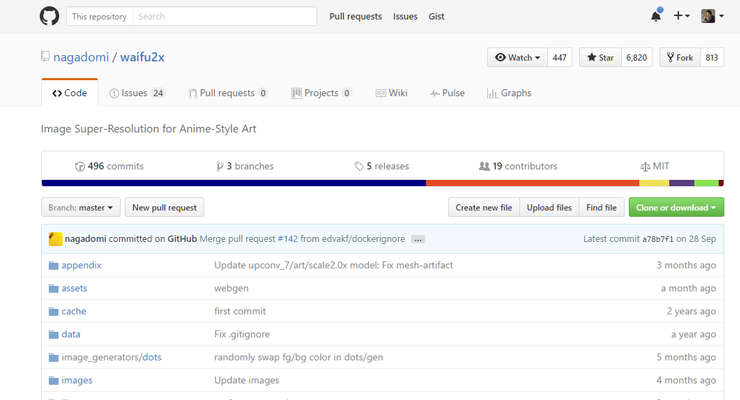The width and height of the screenshot is (740, 400).
Task: Open the Watch dropdown button
Action: click(x=517, y=57)
